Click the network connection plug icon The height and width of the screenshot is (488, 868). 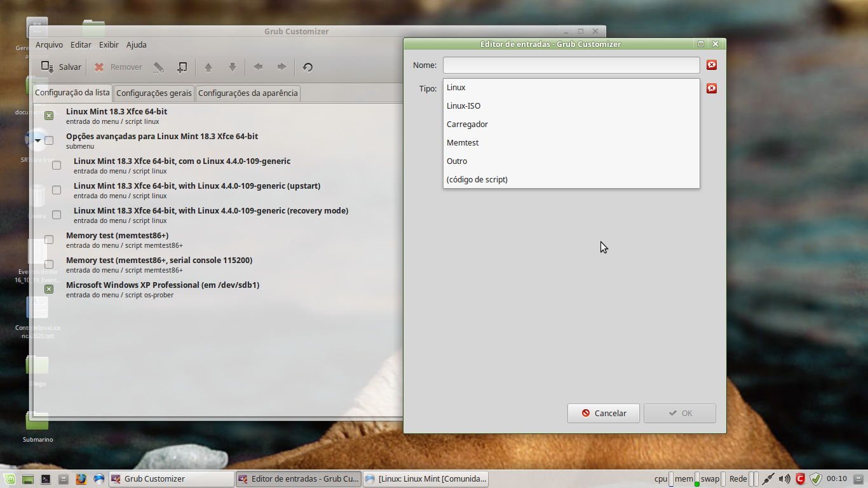(768, 478)
